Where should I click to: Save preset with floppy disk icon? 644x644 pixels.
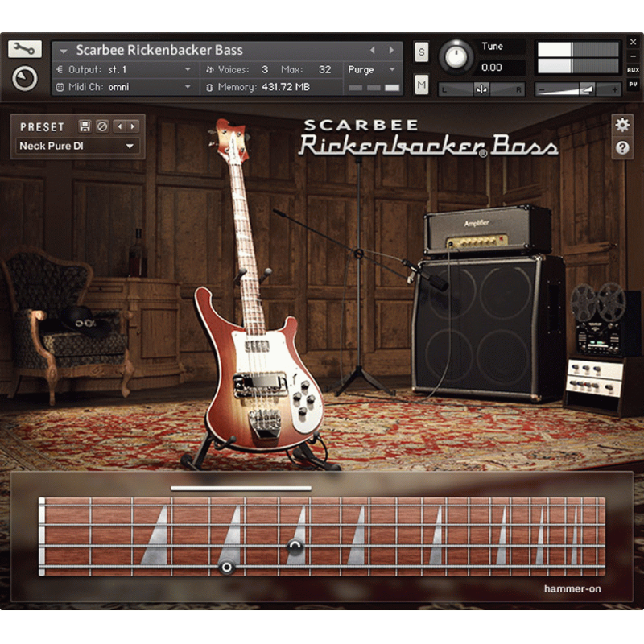click(x=85, y=126)
